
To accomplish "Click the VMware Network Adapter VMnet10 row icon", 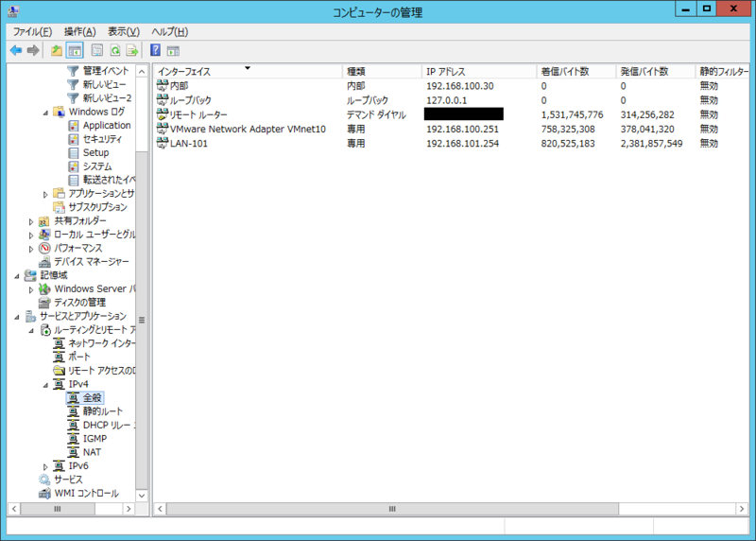I will point(163,130).
